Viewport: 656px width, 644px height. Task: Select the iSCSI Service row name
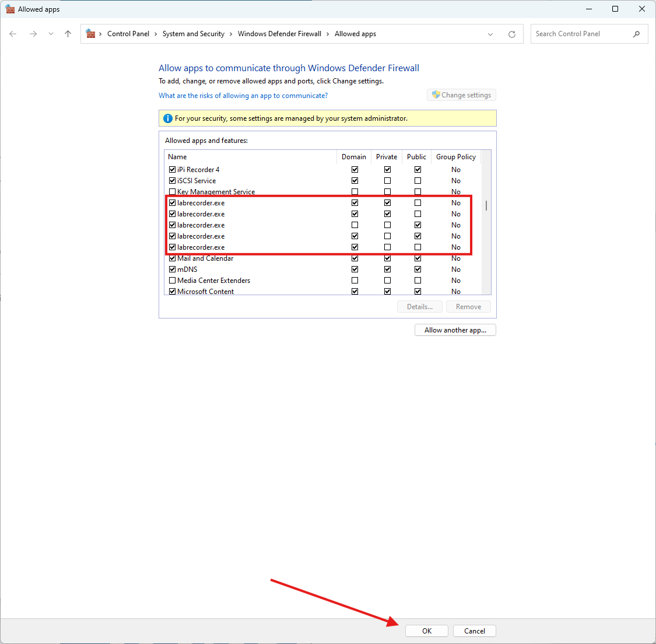coord(197,181)
